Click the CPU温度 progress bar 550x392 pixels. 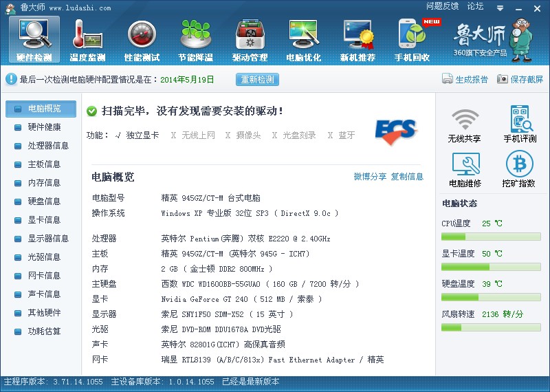pos(491,237)
